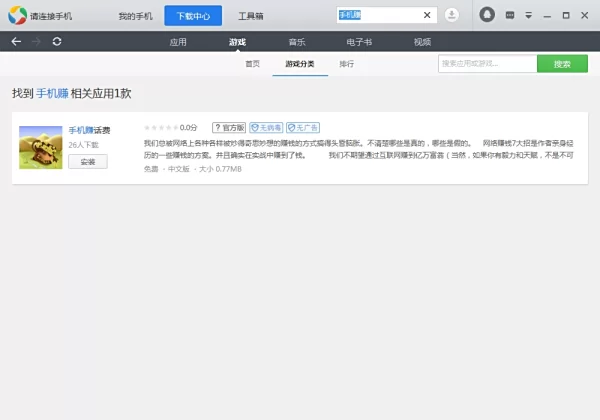Open the download manager icon
This screenshot has width=600, height=420.
click(452, 15)
